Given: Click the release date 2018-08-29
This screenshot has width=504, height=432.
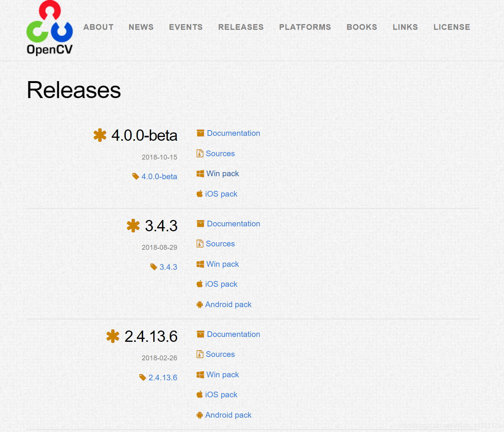Looking at the screenshot, I should pos(159,248).
